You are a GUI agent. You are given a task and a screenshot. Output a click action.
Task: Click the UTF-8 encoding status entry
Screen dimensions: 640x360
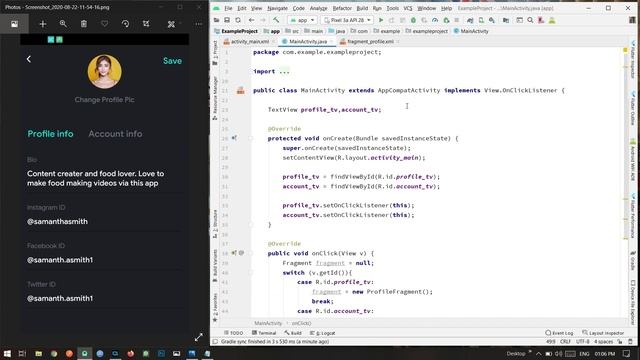click(582, 342)
